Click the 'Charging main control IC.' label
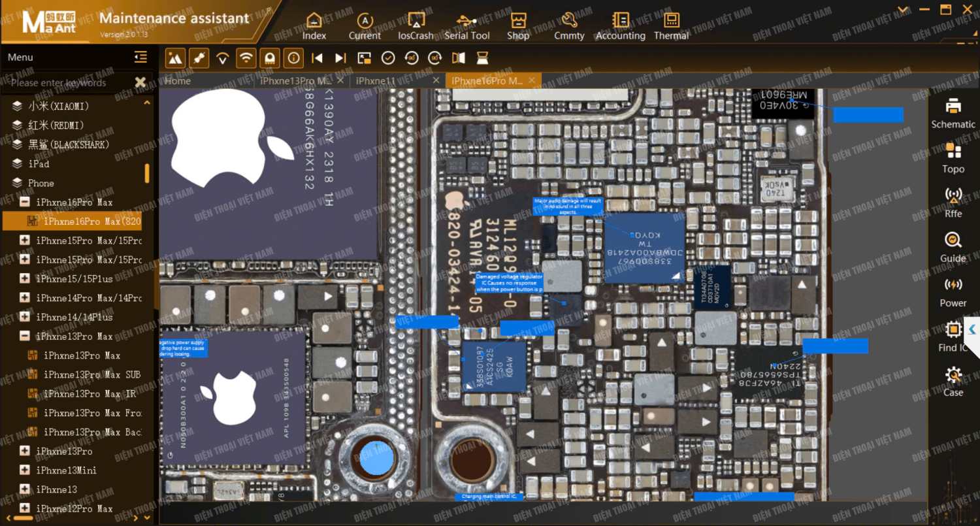The image size is (980, 526). (489, 497)
